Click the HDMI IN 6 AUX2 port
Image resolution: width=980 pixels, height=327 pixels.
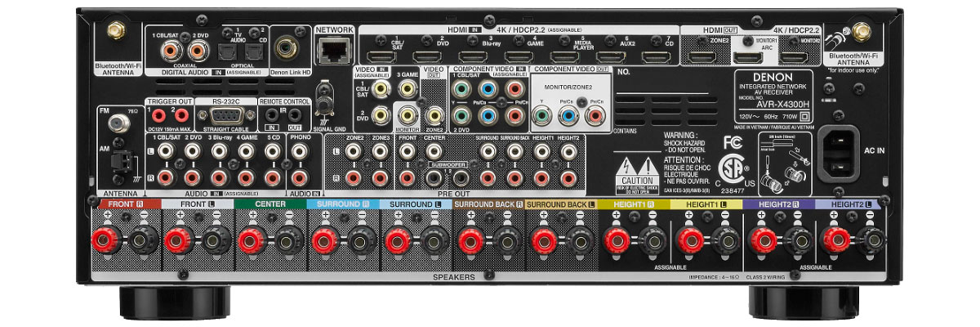click(612, 56)
